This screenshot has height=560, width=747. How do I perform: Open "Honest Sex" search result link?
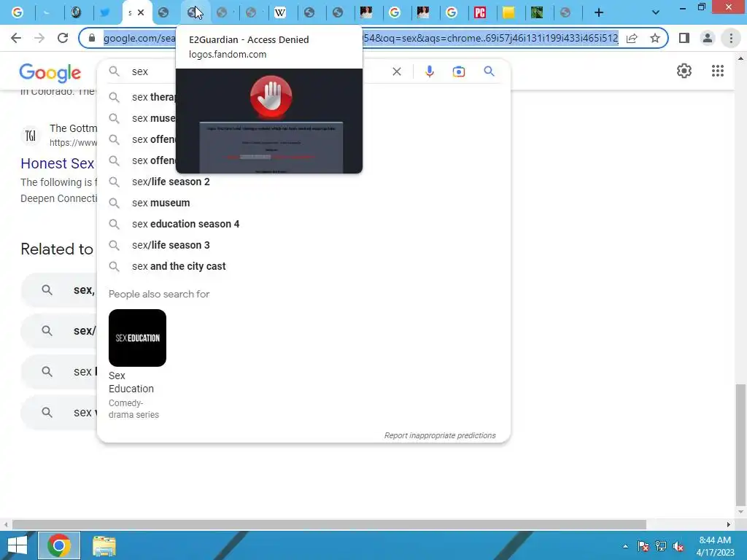(x=57, y=163)
